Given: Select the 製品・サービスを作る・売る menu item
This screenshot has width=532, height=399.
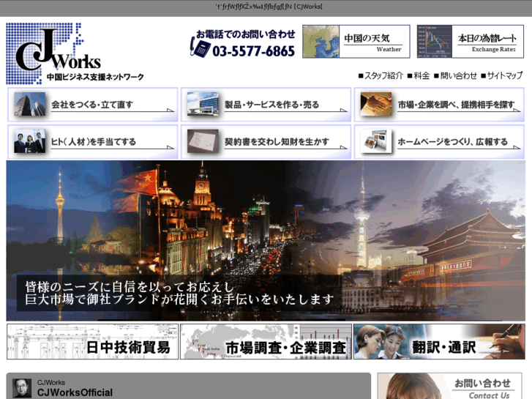Looking at the screenshot, I should pyautogui.click(x=266, y=105).
